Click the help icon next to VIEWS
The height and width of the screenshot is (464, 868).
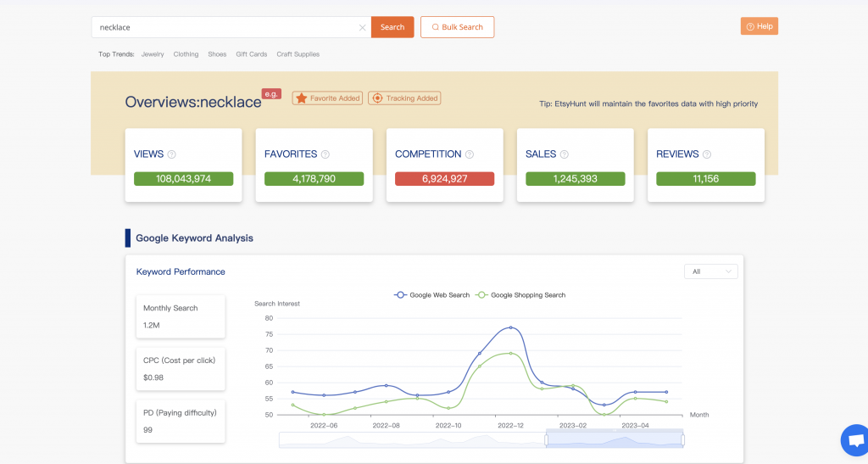click(x=172, y=154)
